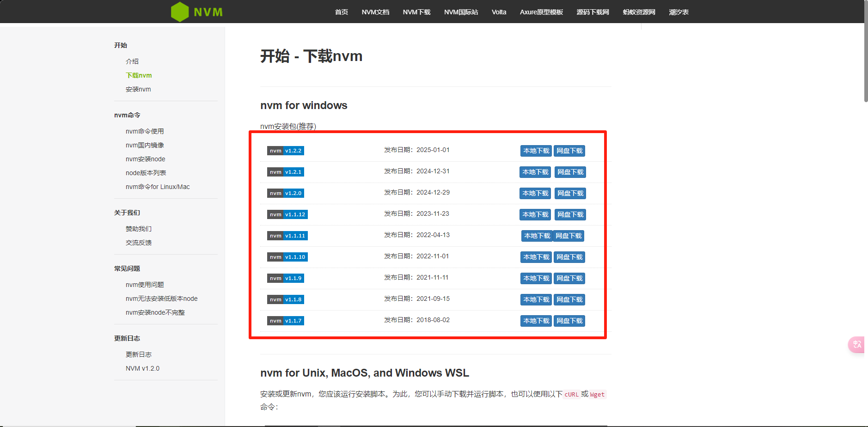Click 网盘下载 for nvm v1.2.1
868x427 pixels.
coord(570,172)
